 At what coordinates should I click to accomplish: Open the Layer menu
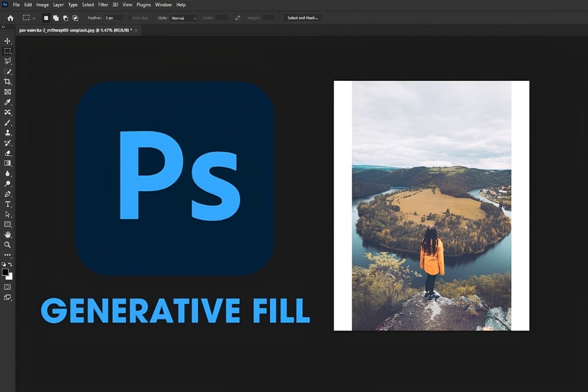click(58, 4)
